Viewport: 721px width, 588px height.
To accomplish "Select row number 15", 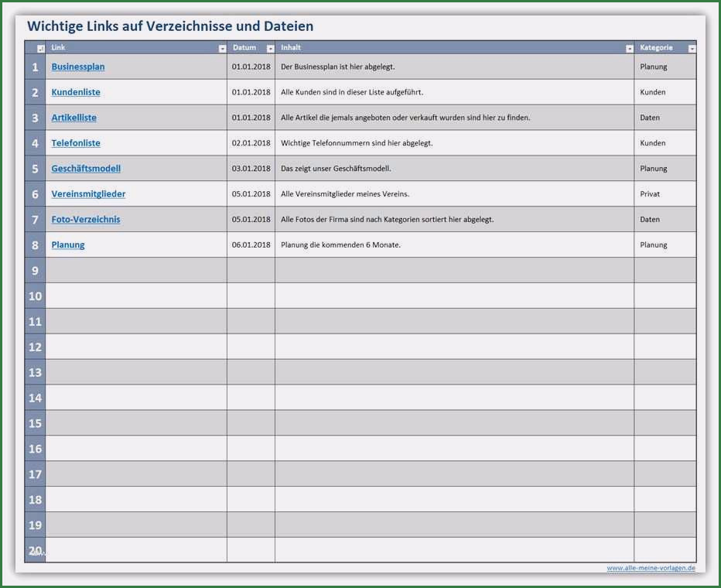I will (35, 423).
